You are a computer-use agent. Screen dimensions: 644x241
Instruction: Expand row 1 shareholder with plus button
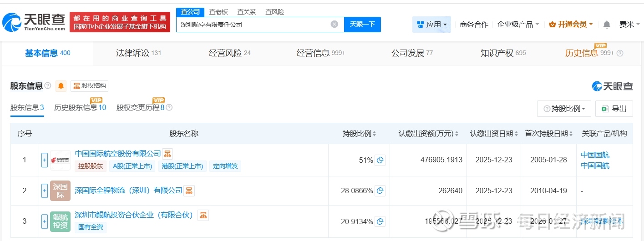tap(45, 160)
